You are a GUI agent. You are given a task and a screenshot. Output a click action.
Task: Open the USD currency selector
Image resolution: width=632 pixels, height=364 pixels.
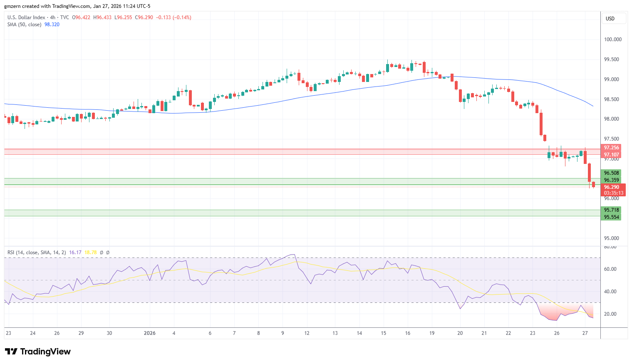(x=614, y=19)
